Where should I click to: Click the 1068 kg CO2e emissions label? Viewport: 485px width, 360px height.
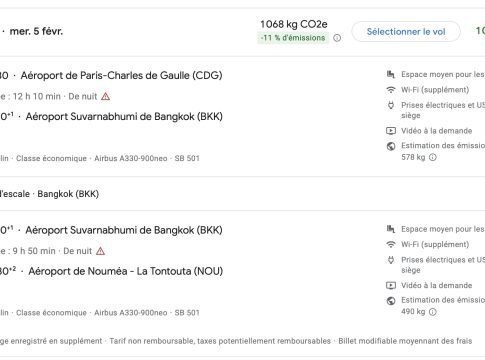coord(294,24)
